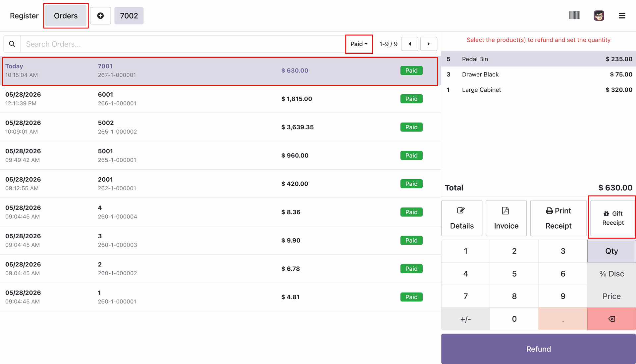Tap the +/- key on numpad
The width and height of the screenshot is (636, 364).
coord(465,319)
